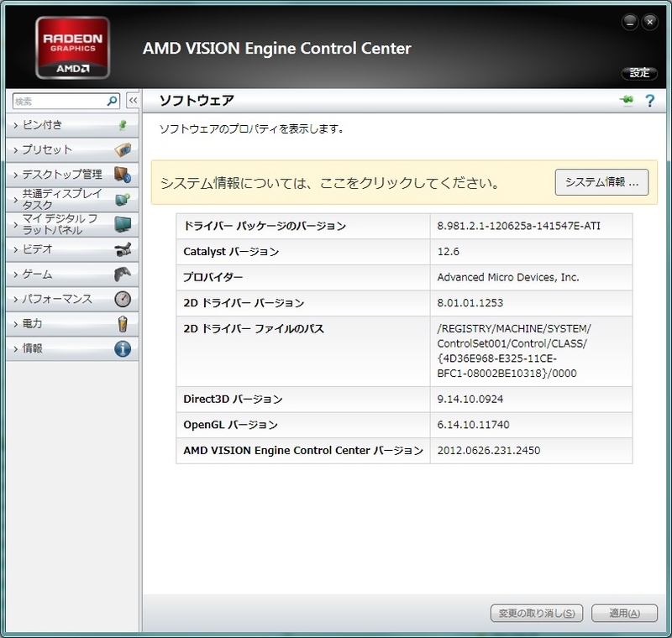Click the green pin icon beside ピン付き

[123, 125]
